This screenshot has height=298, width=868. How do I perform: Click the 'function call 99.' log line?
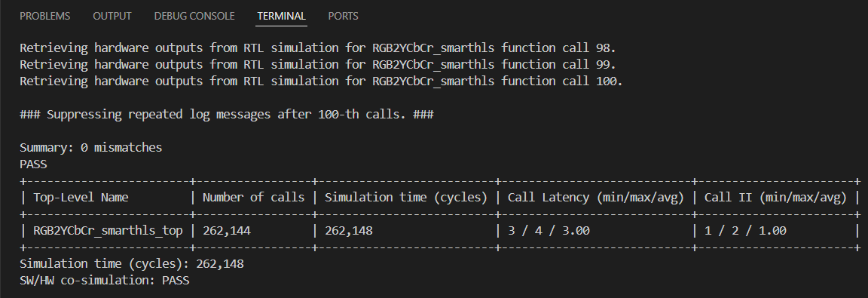click(318, 64)
